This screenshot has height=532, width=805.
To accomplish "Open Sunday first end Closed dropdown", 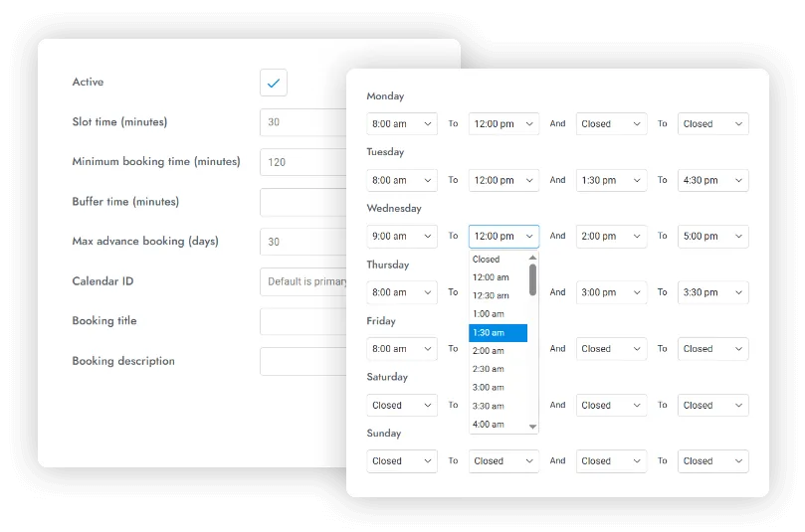I will click(x=503, y=461).
